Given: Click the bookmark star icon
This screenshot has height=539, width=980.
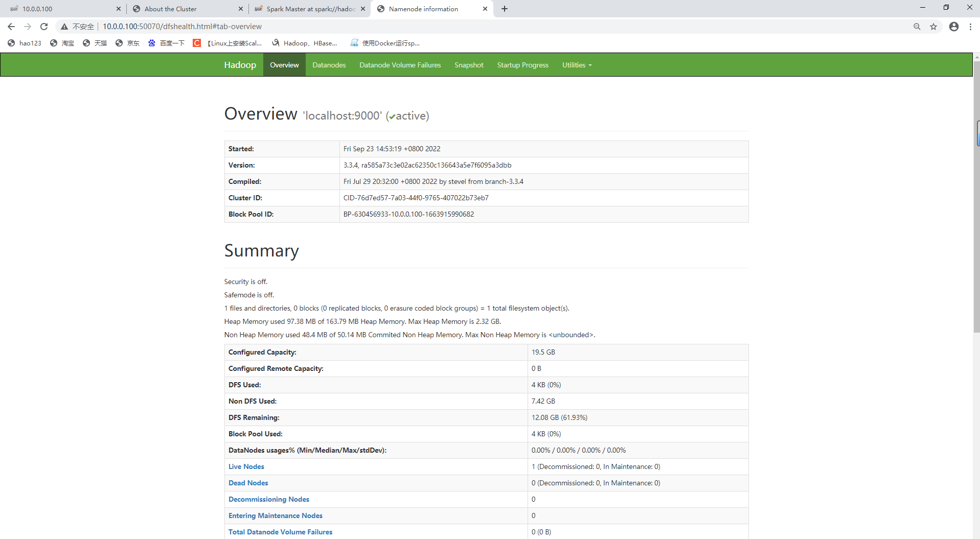Looking at the screenshot, I should 933,27.
